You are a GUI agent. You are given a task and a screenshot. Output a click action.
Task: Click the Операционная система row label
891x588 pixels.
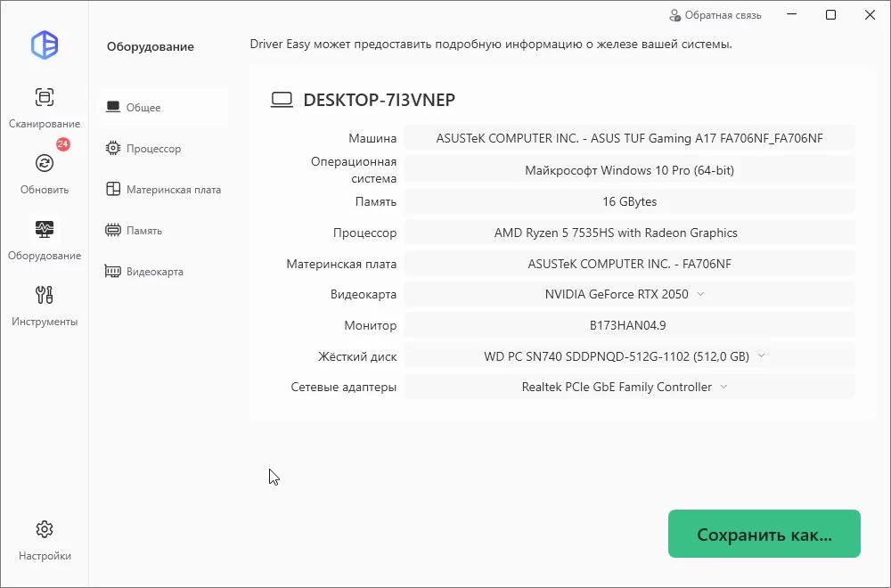point(354,170)
